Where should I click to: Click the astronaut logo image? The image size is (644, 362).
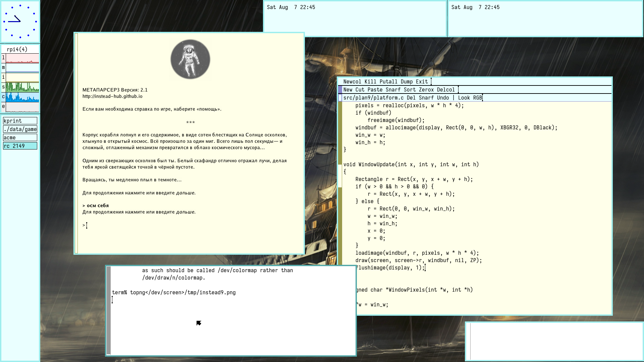190,59
